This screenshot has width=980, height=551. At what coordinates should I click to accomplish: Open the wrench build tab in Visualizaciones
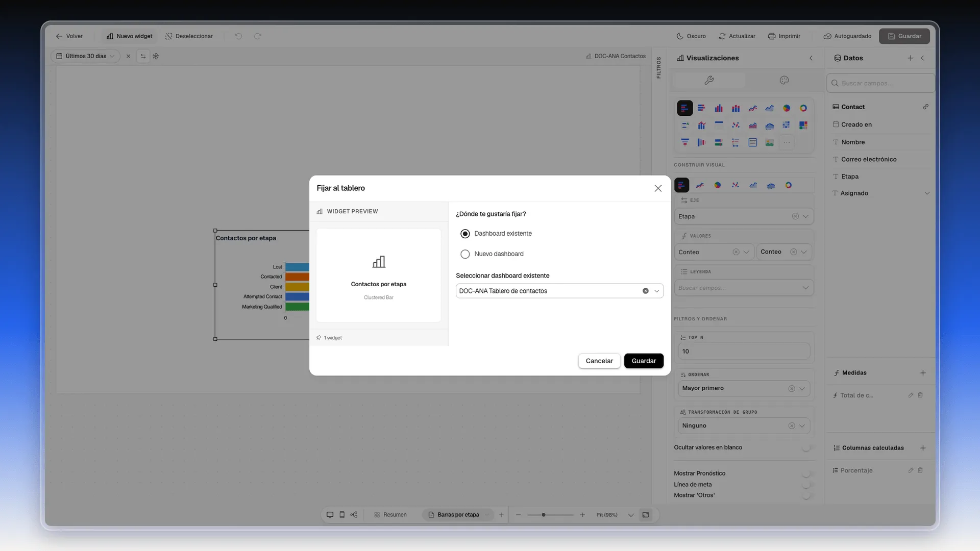pos(709,80)
